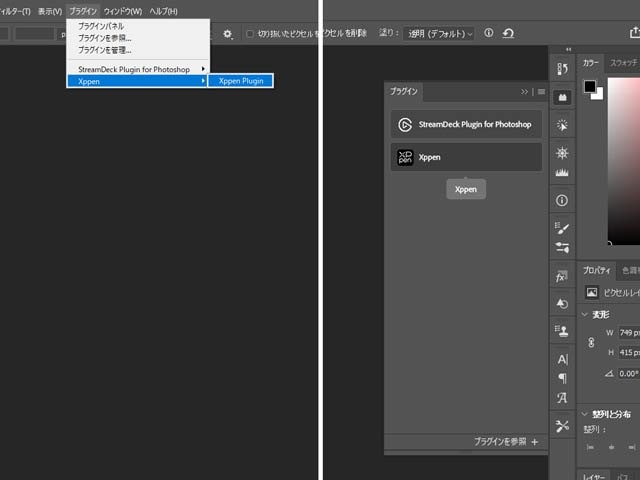Image resolution: width=640 pixels, height=480 pixels.
Task: Expand StreamDeck Plugin for Photoshop submenu
Action: point(138,69)
